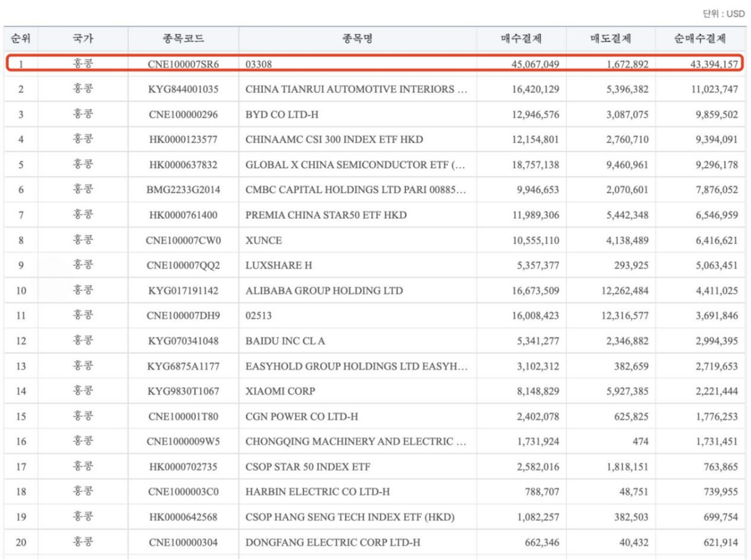Select stock code CNE100007SR6
Viewport: 751px width, 560px height.
[x=184, y=64]
